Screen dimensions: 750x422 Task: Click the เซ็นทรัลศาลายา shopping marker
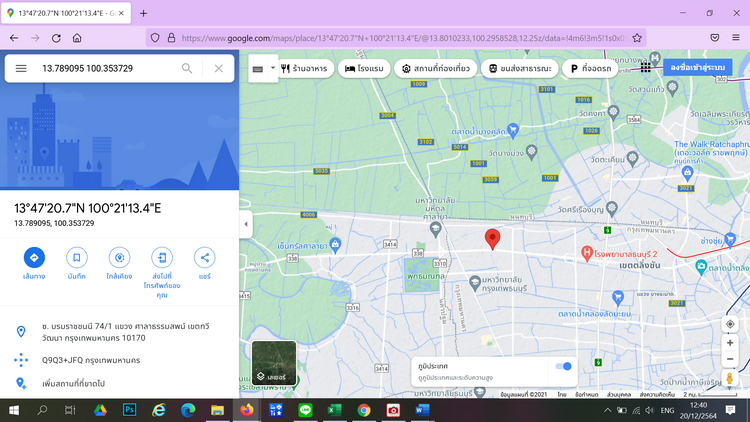[x=336, y=245]
